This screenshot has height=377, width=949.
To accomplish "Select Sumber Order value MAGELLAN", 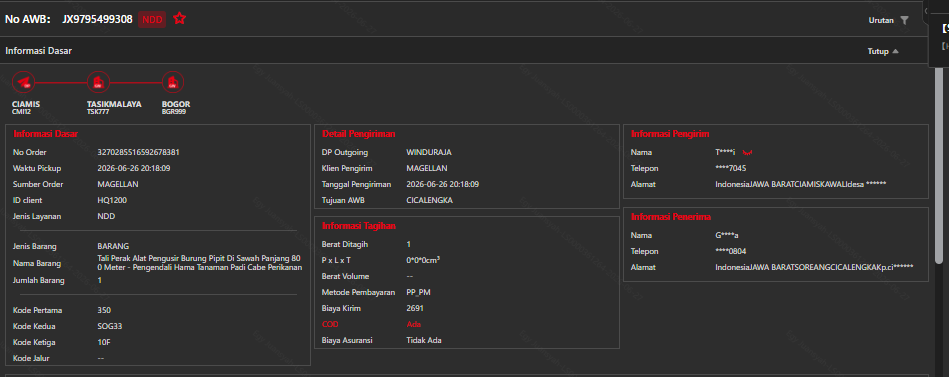I will pyautogui.click(x=118, y=184).
